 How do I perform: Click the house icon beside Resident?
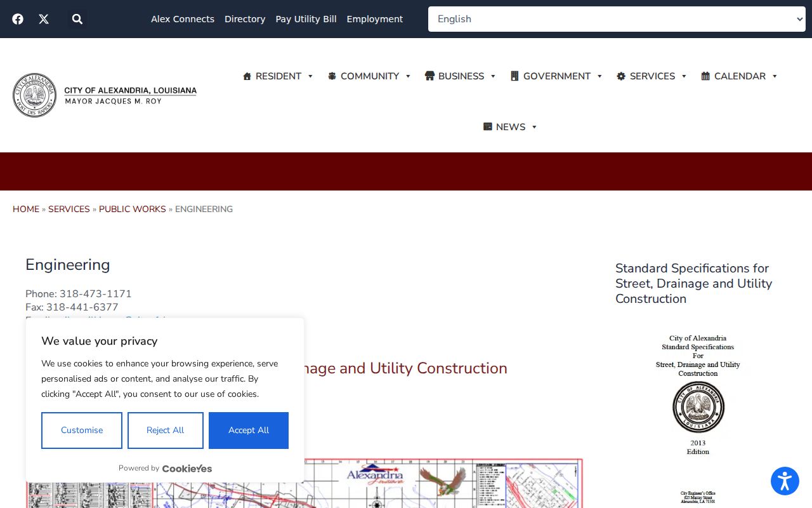pos(247,76)
